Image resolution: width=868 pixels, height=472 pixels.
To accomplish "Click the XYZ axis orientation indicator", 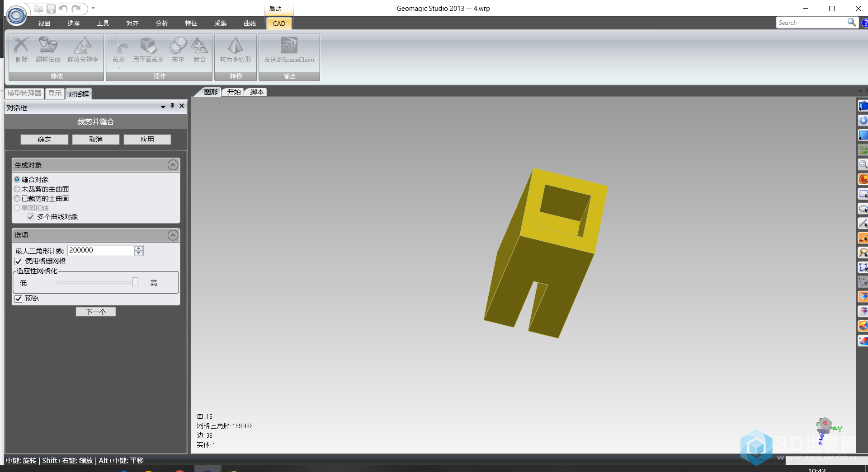I will point(828,430).
